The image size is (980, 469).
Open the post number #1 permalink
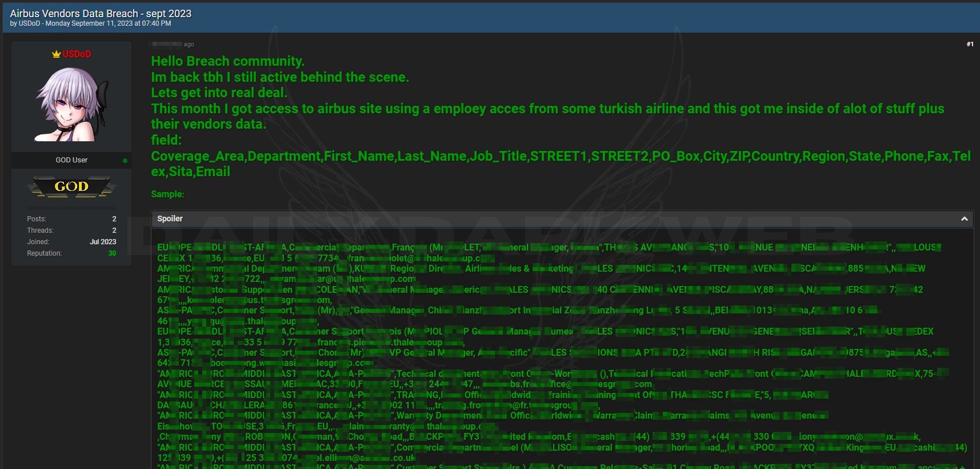[970, 44]
